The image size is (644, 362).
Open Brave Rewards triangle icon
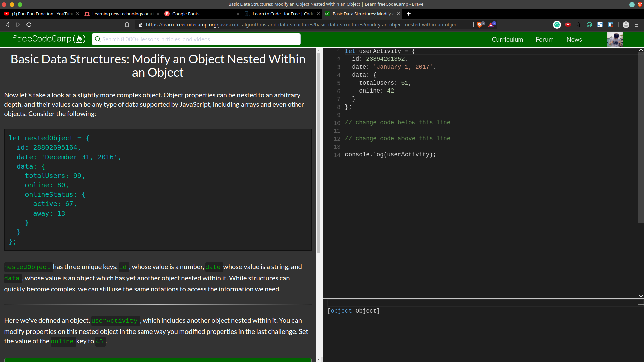tap(492, 25)
